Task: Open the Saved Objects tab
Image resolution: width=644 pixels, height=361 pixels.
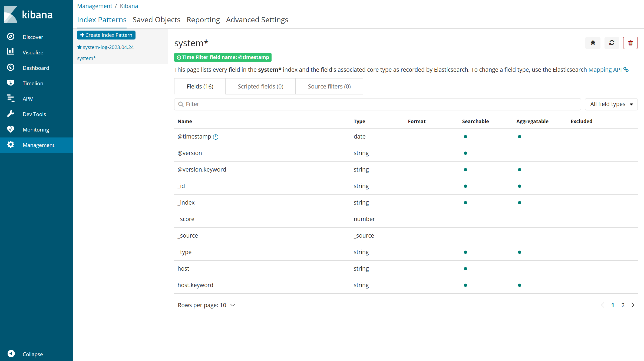Action: click(156, 20)
